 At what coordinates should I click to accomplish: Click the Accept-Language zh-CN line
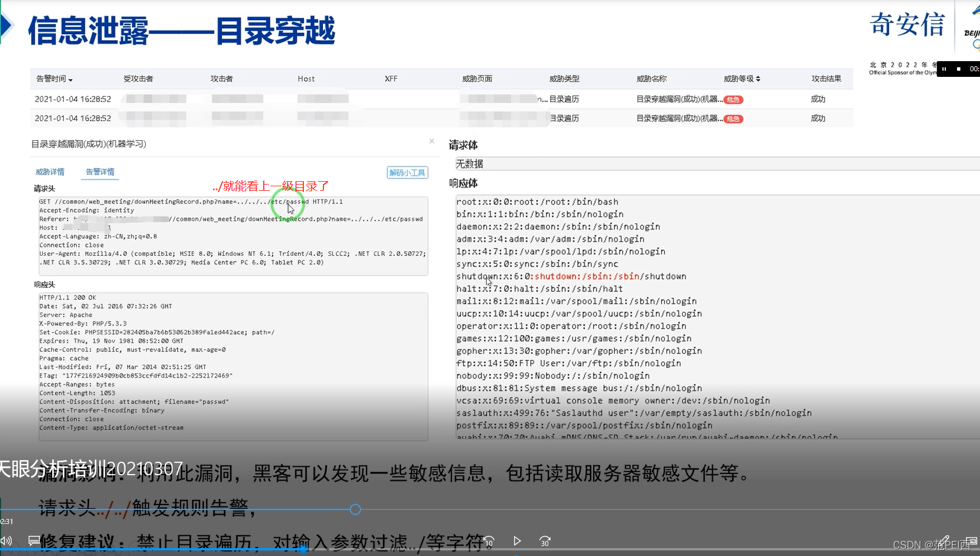pyautogui.click(x=98, y=236)
